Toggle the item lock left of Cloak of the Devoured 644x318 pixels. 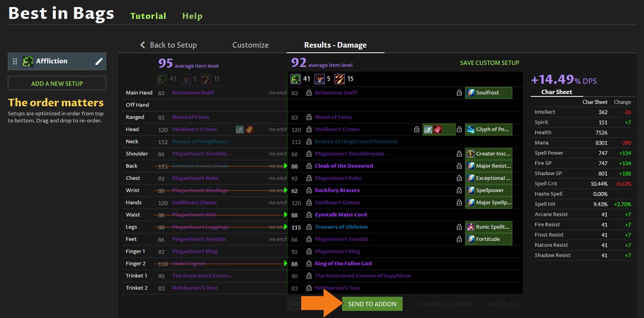tap(309, 166)
